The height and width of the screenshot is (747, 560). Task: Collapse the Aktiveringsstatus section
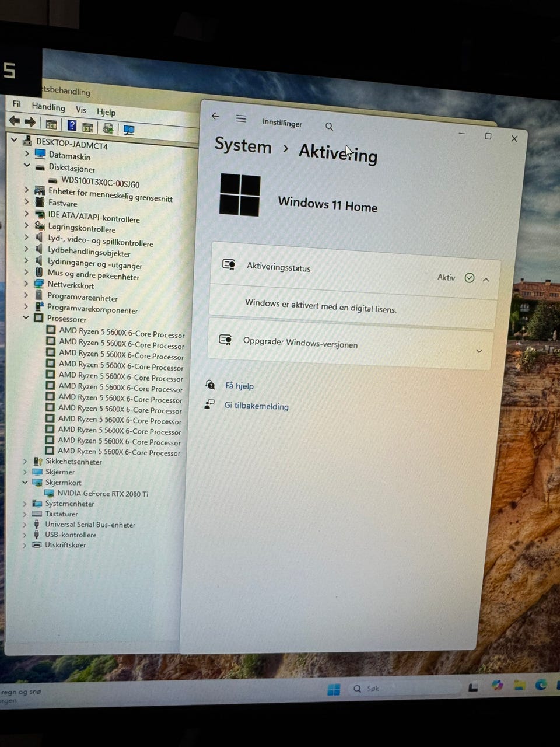tap(486, 280)
